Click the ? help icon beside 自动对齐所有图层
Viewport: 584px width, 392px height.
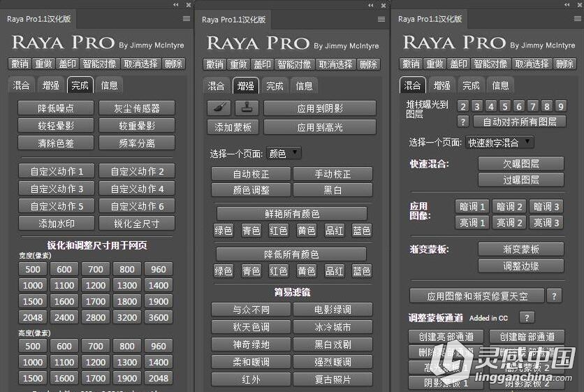pyautogui.click(x=462, y=122)
